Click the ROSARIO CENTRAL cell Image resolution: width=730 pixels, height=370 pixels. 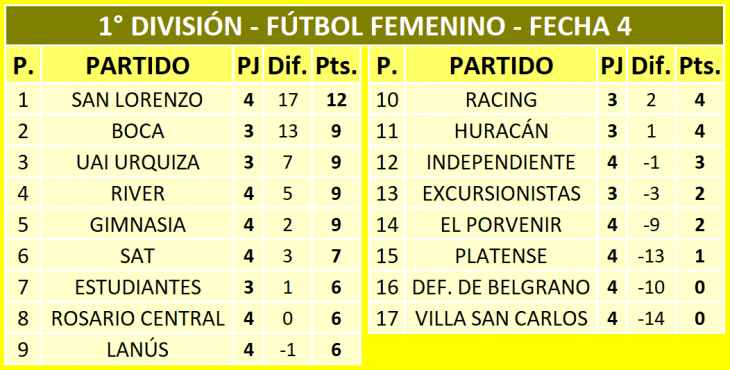[137, 318]
